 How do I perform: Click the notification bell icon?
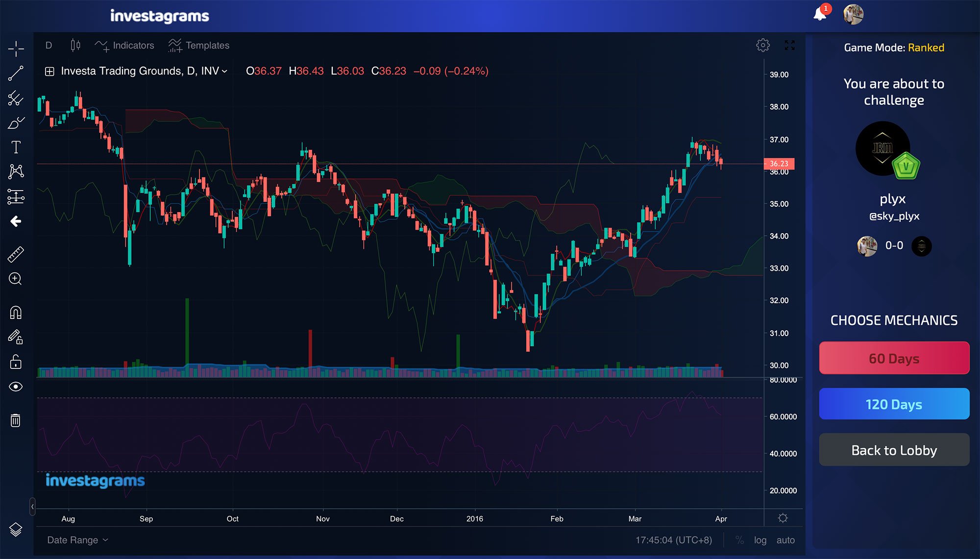820,14
